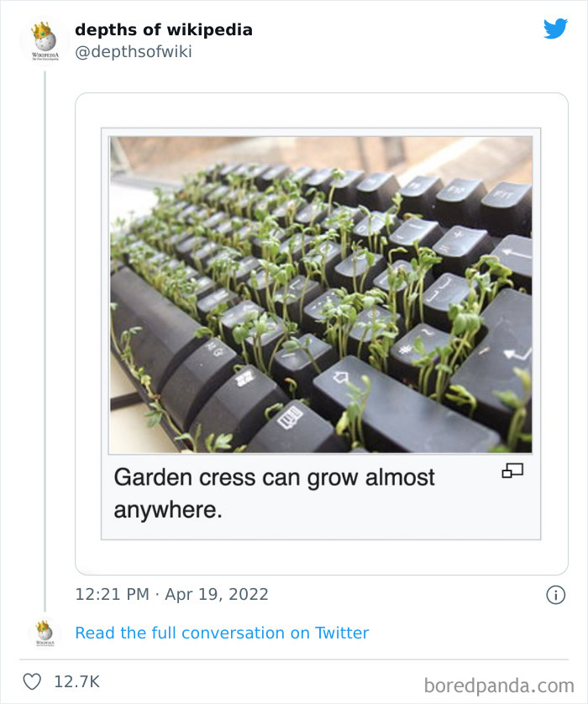
Task: Open the tweet info circle icon
Action: point(555,595)
